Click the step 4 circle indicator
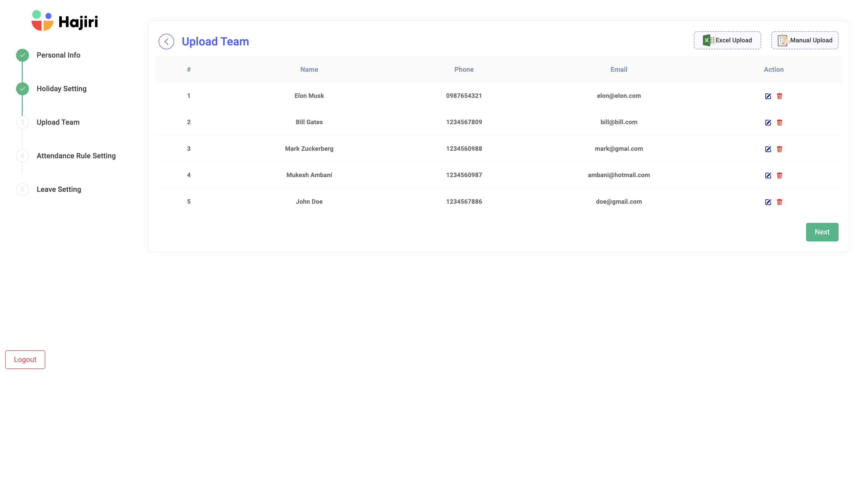Image resolution: width=868 pixels, height=497 pixels. [x=22, y=156]
